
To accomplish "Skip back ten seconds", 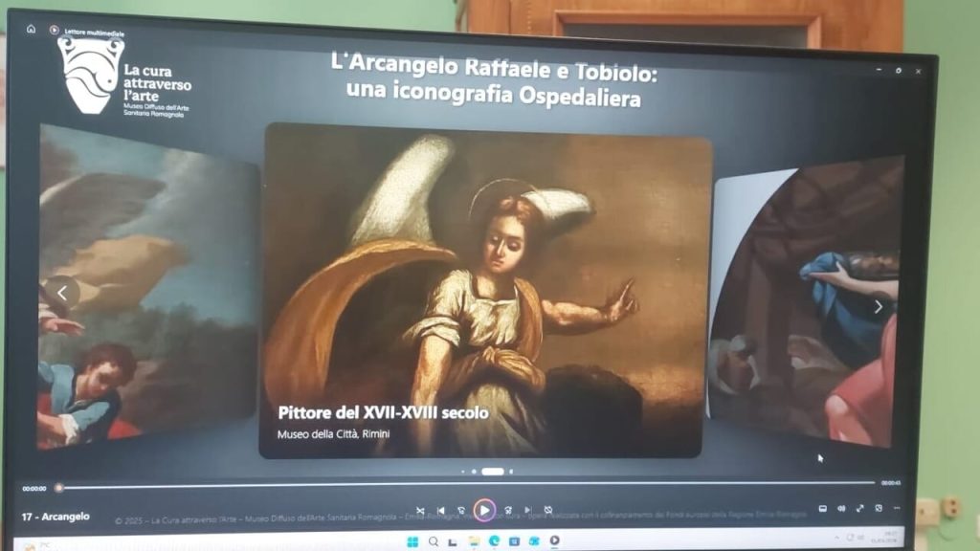I will (461, 511).
